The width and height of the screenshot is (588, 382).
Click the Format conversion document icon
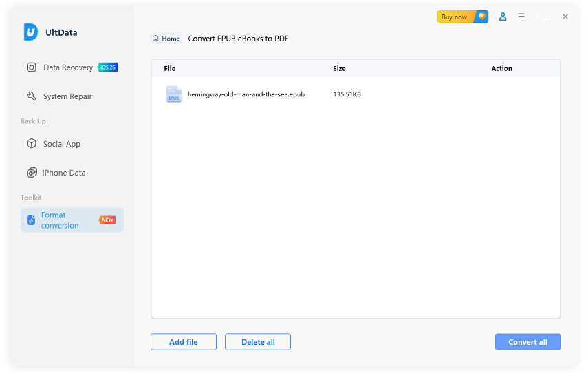pyautogui.click(x=31, y=220)
